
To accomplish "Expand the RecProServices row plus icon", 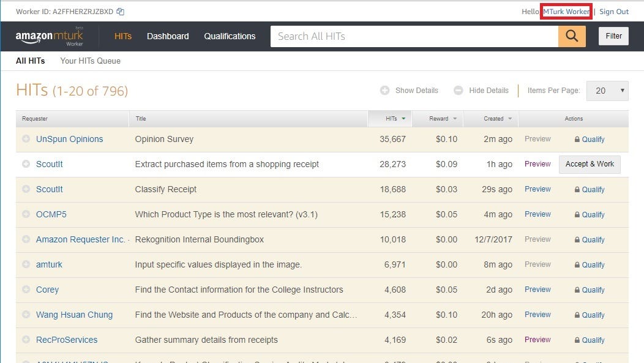I will point(26,340).
